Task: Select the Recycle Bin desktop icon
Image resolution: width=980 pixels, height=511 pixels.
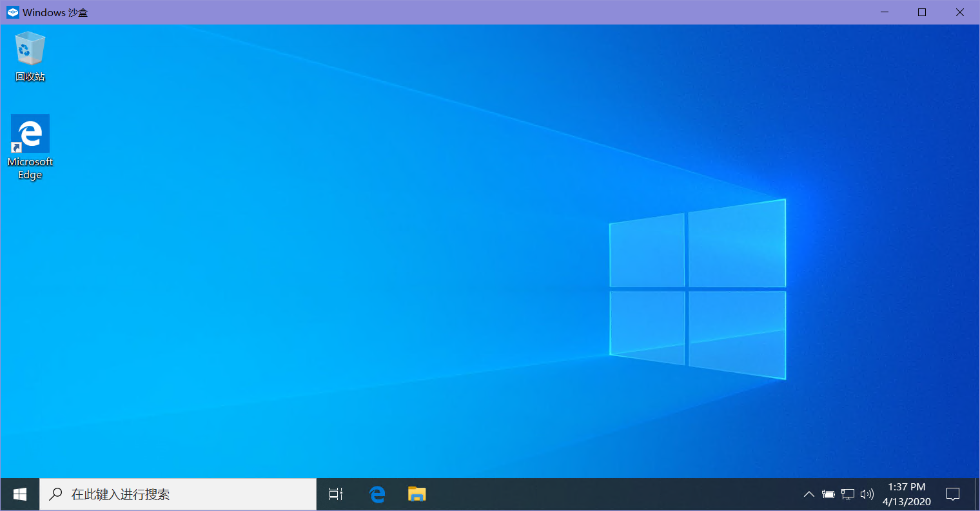Action: 30,57
